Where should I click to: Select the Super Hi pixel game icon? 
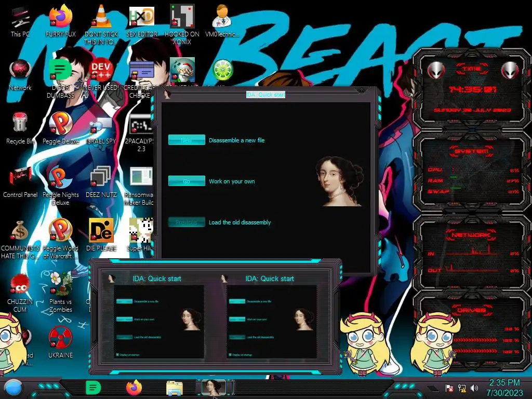pos(140,235)
